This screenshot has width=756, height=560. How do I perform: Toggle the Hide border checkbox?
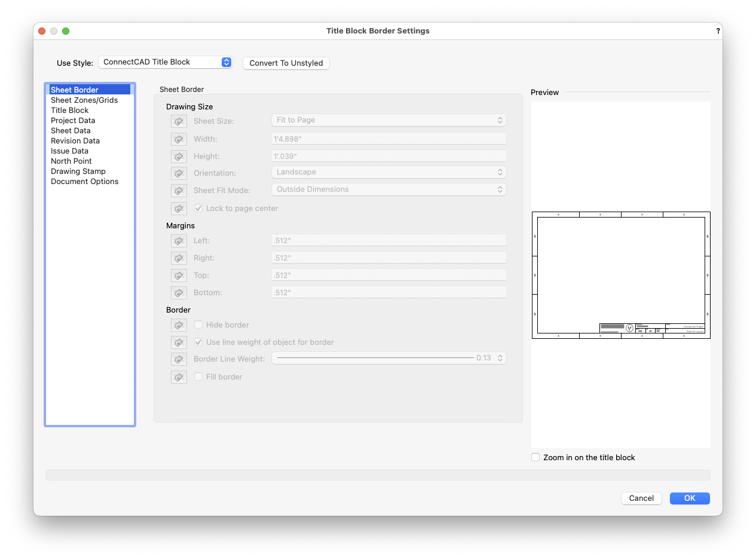tap(197, 325)
